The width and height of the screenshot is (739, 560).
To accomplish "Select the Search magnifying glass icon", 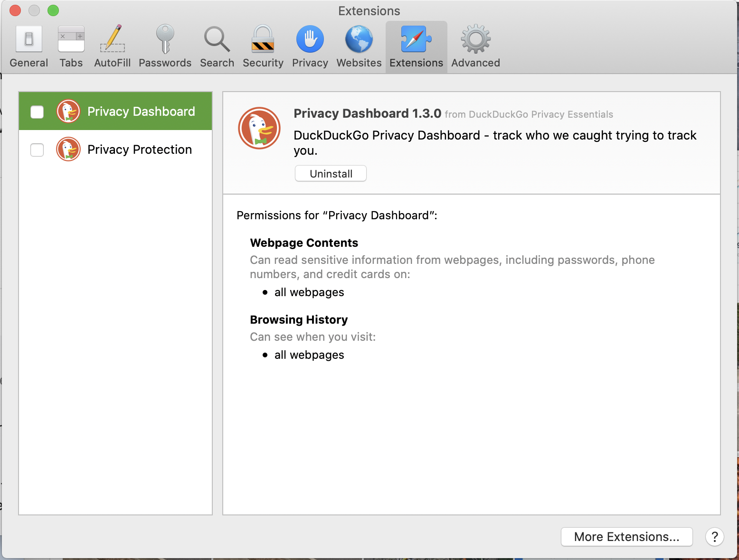I will (x=217, y=39).
